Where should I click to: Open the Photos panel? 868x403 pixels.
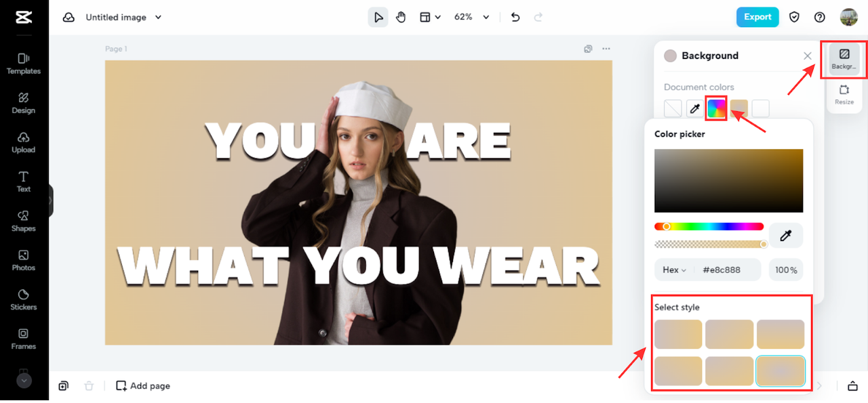pos(24,260)
